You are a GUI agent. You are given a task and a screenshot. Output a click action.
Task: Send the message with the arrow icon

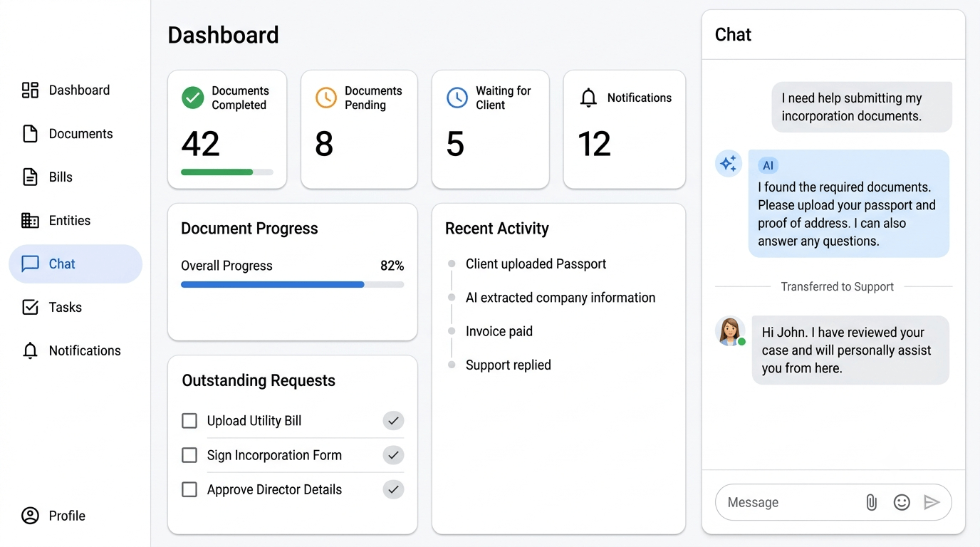[932, 502]
